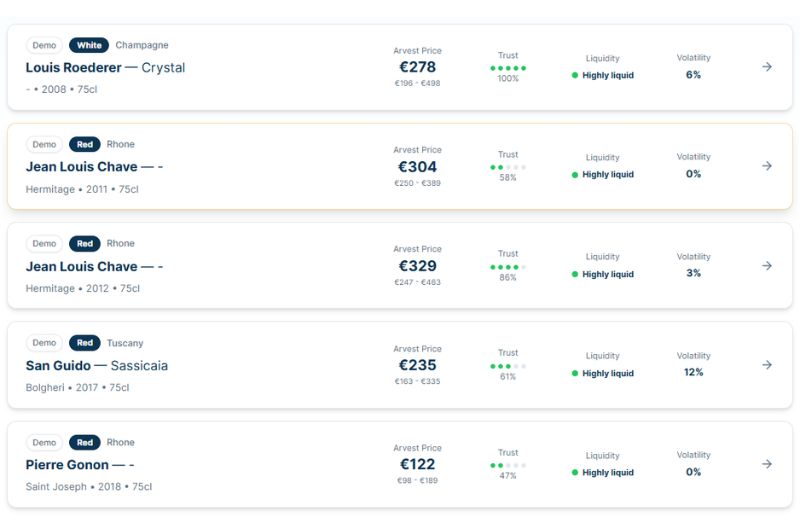800x531 pixels.
Task: Open San Guido — Sassicaia wine title
Action: tap(96, 365)
